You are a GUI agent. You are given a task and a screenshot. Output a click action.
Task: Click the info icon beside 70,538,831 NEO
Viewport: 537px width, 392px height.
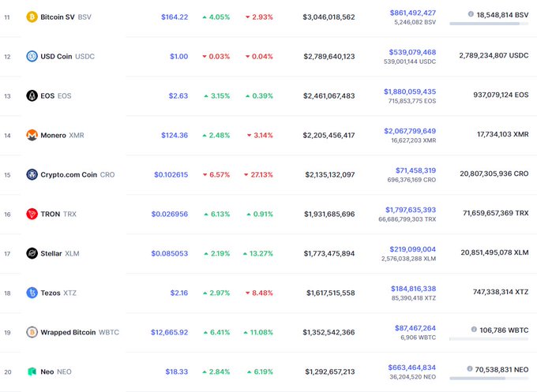pos(470,369)
